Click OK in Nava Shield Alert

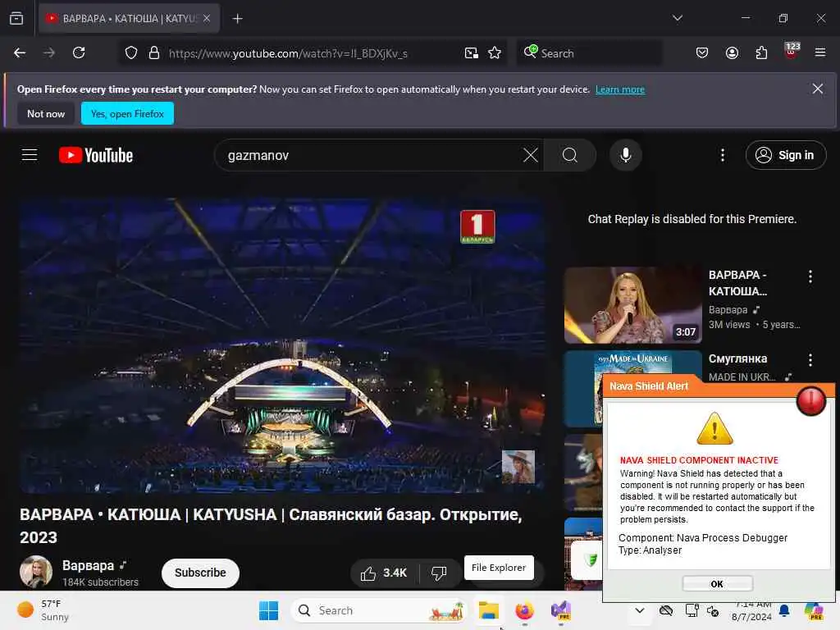coord(717,584)
